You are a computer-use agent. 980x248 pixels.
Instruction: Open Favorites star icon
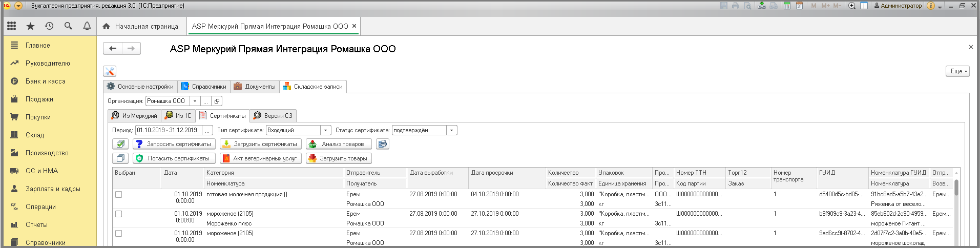coord(30,26)
